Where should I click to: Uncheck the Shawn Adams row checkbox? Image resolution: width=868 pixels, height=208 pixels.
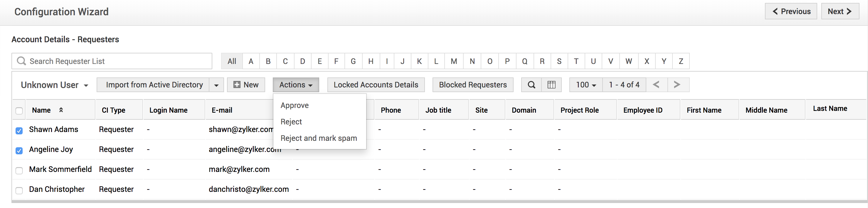19,131
